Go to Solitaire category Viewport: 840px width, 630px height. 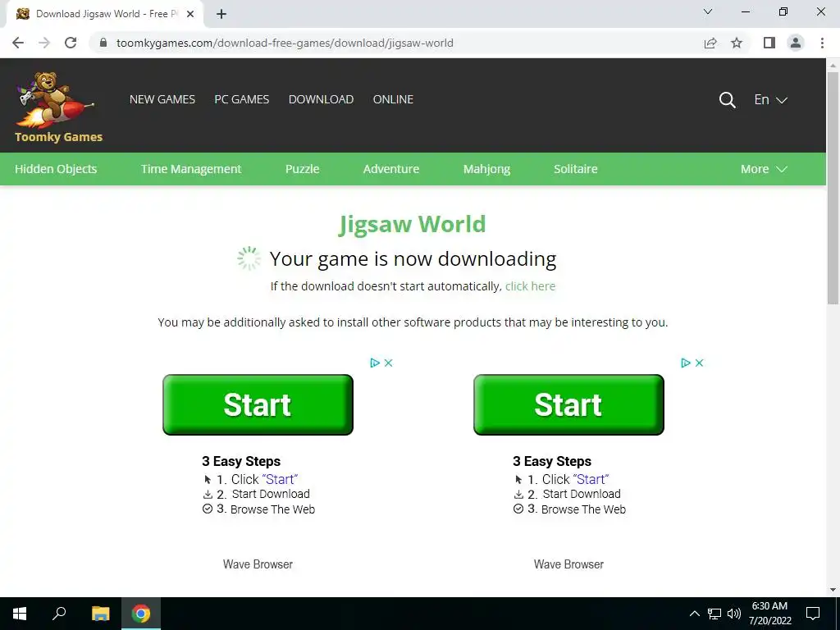[x=575, y=169]
